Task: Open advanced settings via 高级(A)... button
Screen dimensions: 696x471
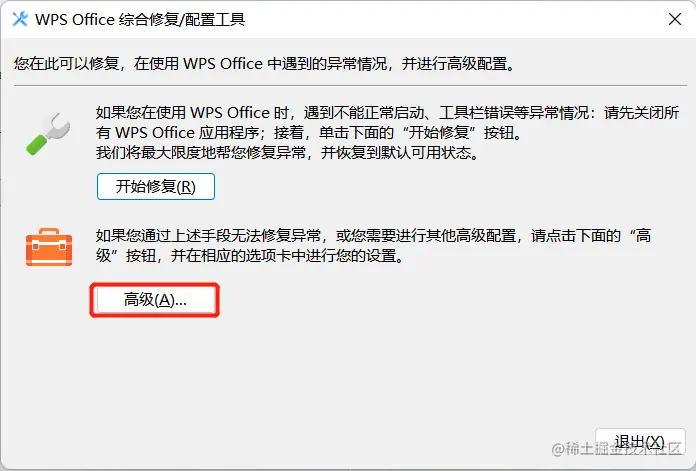Action: [155, 300]
